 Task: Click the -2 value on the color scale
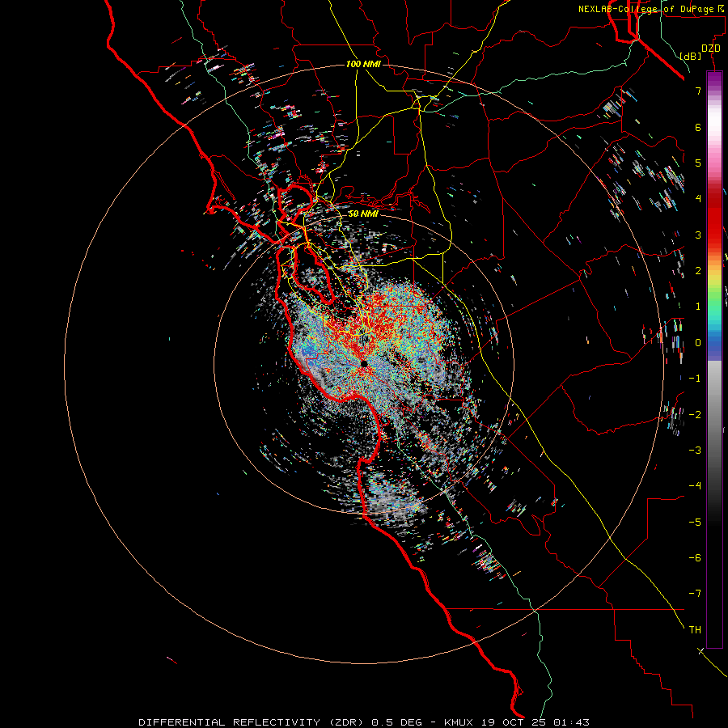pyautogui.click(x=695, y=415)
